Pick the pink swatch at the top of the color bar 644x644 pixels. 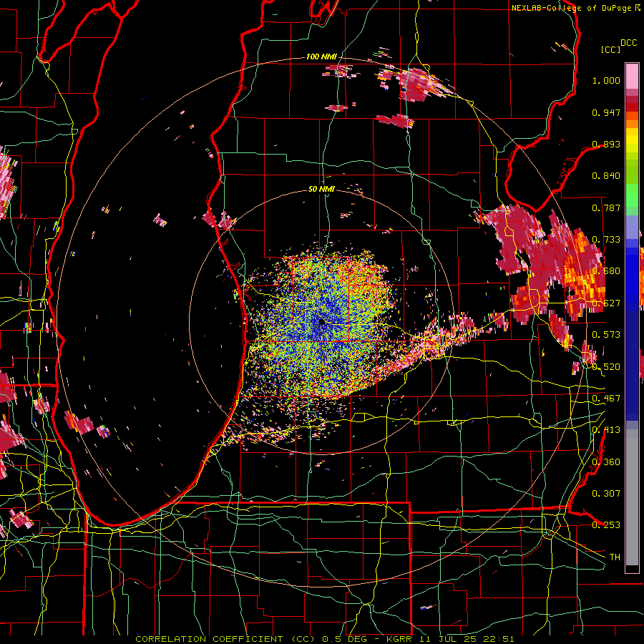pyautogui.click(x=632, y=76)
